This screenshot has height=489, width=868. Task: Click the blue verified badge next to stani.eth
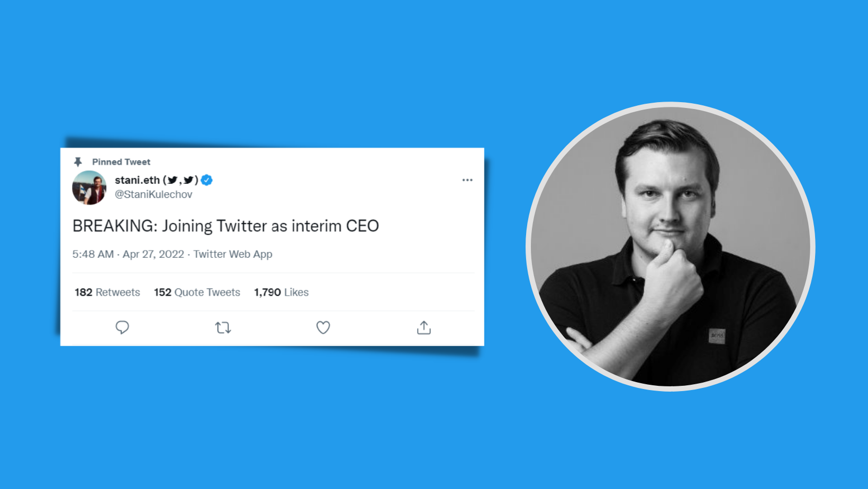207,180
